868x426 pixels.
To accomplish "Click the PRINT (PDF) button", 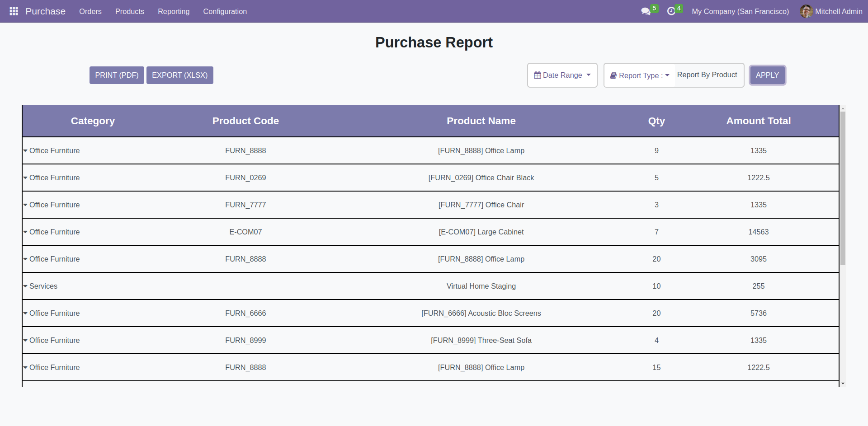I will 117,75.
